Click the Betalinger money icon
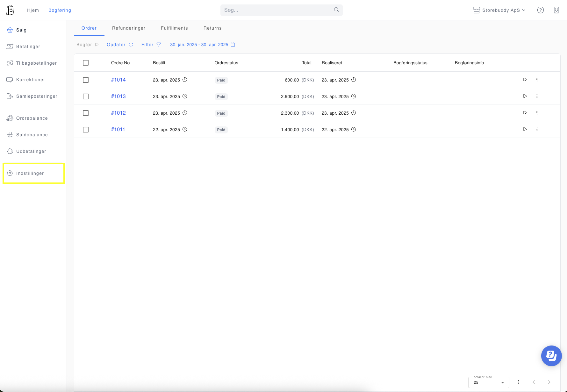Viewport: 567px width, 392px height. pyautogui.click(x=10, y=46)
